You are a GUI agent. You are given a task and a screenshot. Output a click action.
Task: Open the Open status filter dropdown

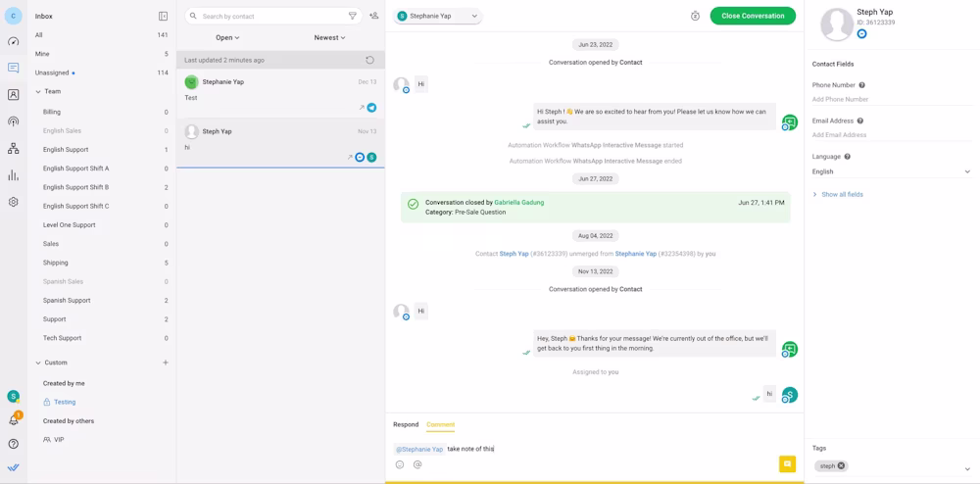(x=227, y=37)
